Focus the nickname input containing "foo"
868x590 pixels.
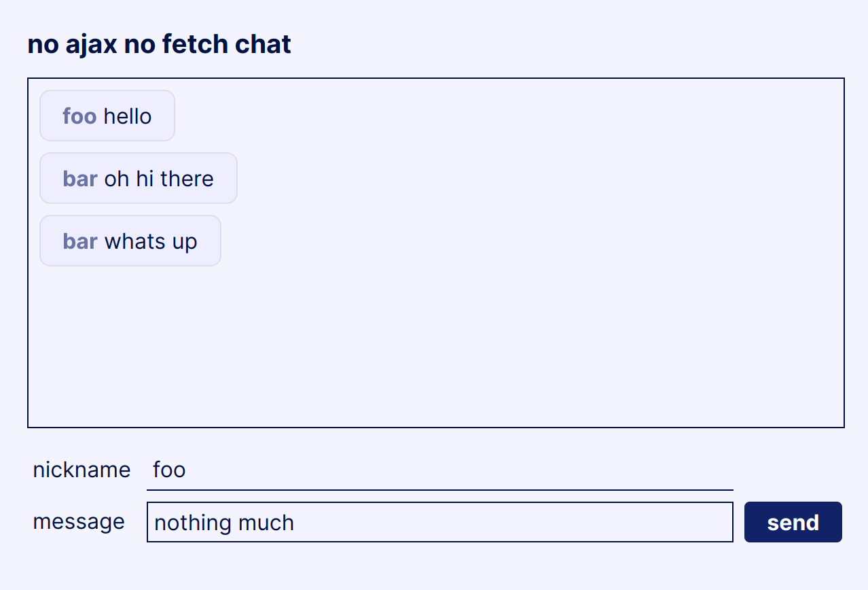439,470
